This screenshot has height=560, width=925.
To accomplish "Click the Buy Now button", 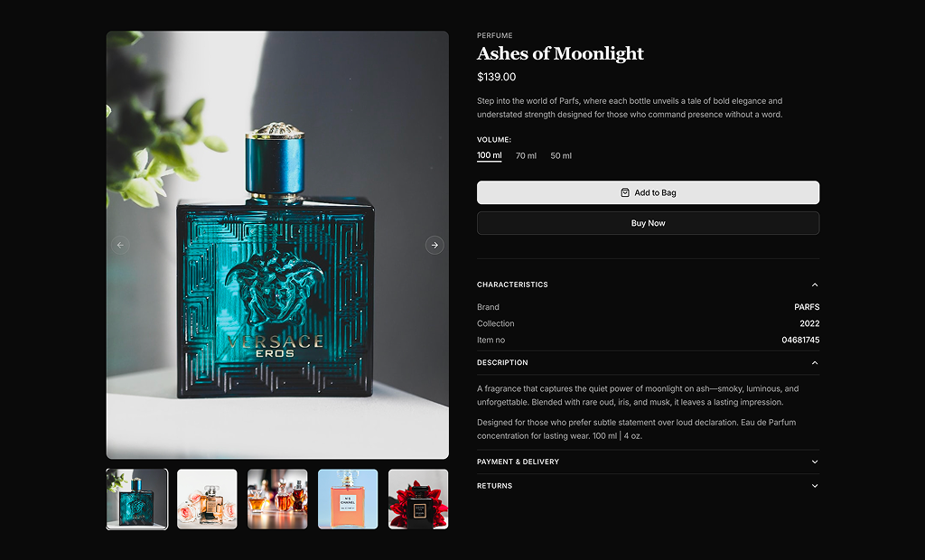I will point(648,223).
